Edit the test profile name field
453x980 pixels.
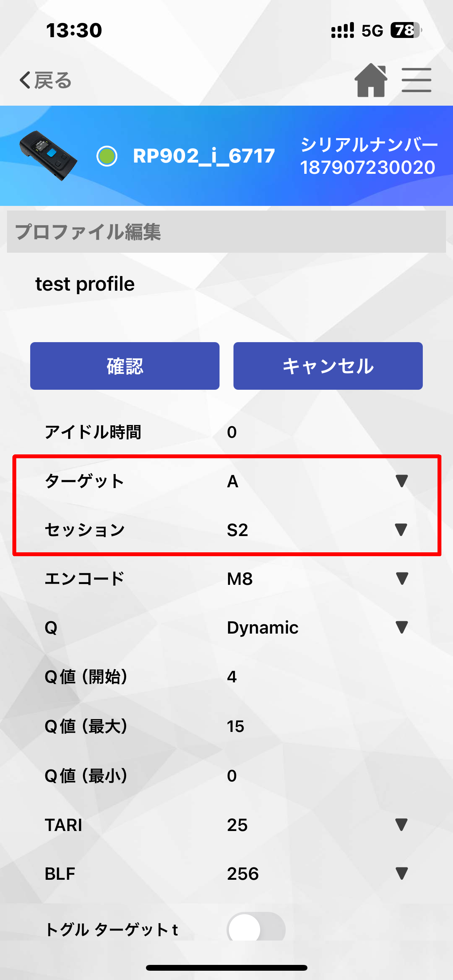pos(226,284)
